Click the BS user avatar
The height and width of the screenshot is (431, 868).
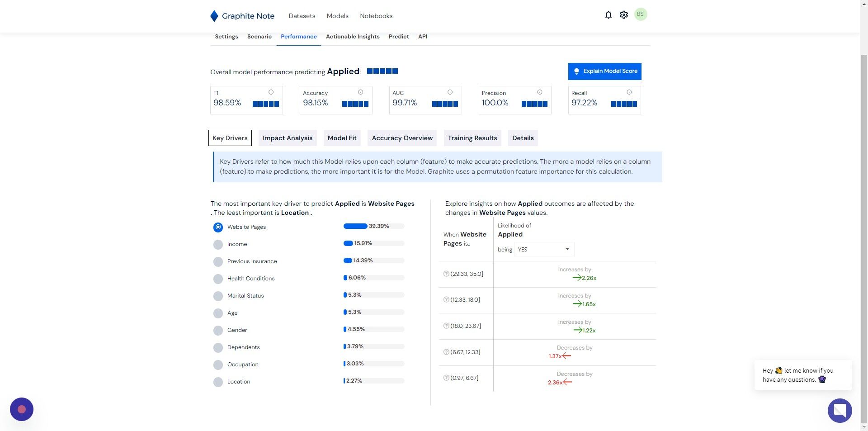point(640,14)
